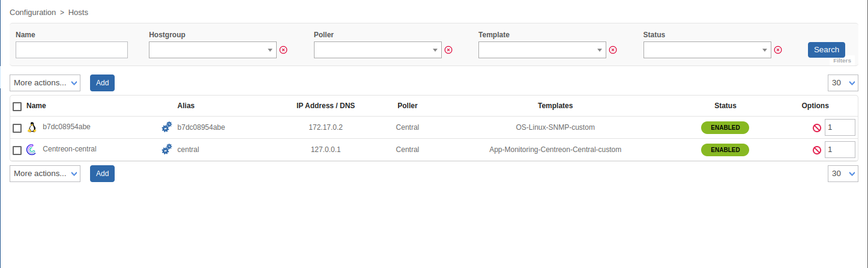Expand the top More actions dropdown
The image size is (868, 268).
click(45, 83)
